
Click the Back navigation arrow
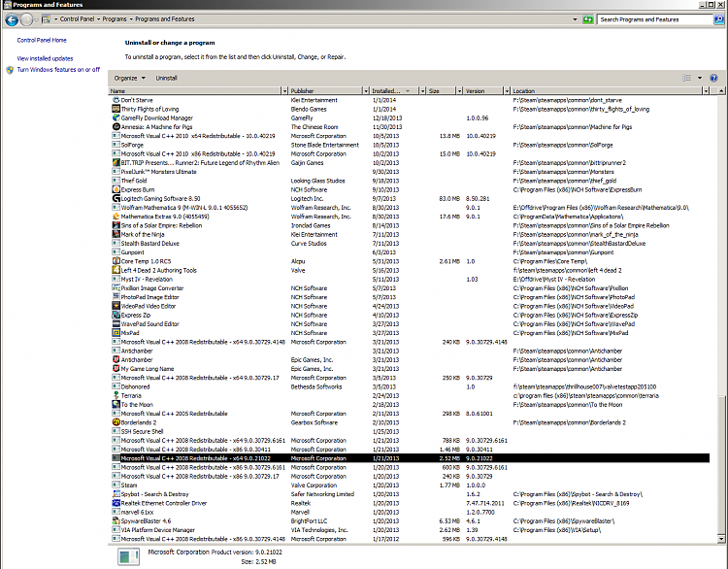pyautogui.click(x=12, y=19)
